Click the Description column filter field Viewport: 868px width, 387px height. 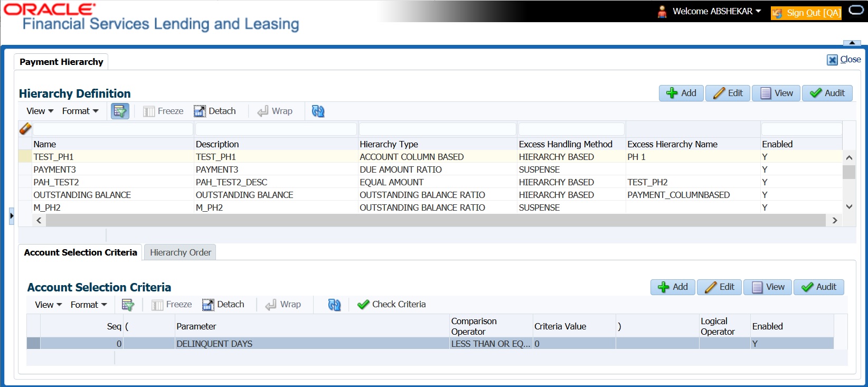click(276, 129)
